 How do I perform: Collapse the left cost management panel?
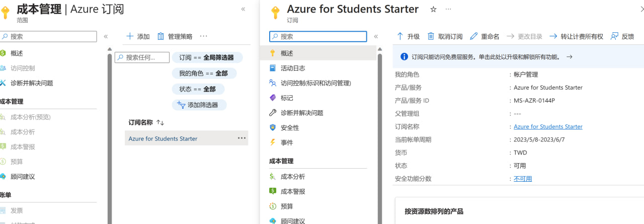click(244, 9)
